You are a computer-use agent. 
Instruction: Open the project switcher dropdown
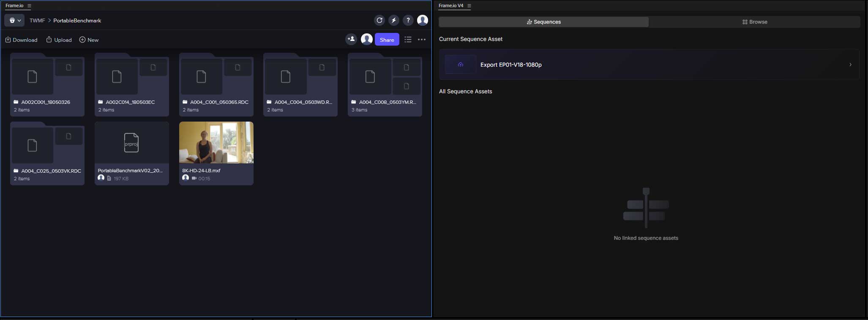pyautogui.click(x=15, y=20)
